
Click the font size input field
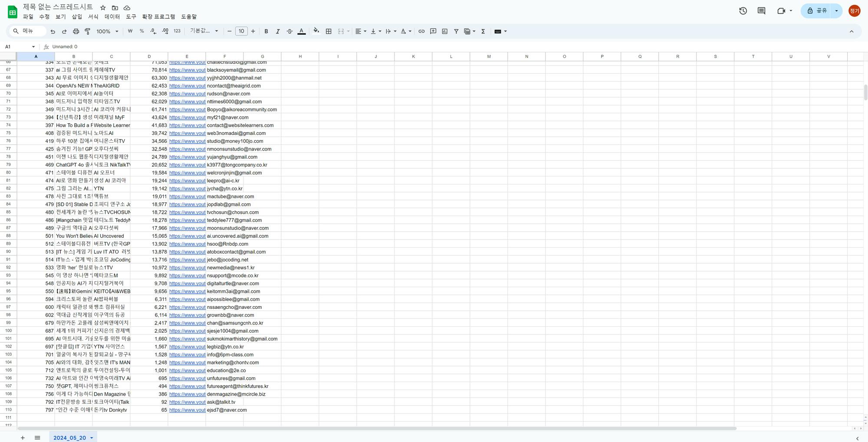pos(241,31)
